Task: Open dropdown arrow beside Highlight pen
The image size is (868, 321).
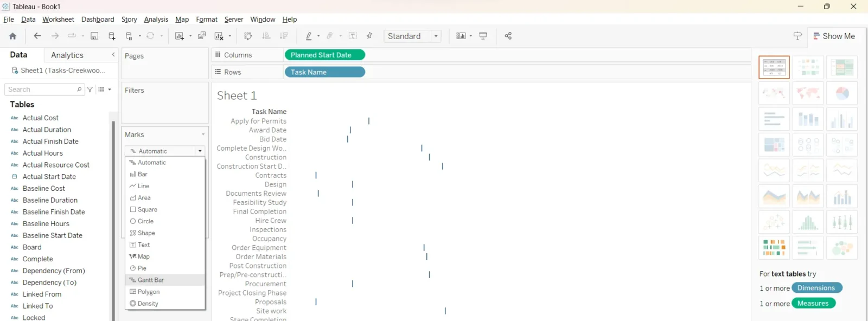Action: (x=318, y=36)
